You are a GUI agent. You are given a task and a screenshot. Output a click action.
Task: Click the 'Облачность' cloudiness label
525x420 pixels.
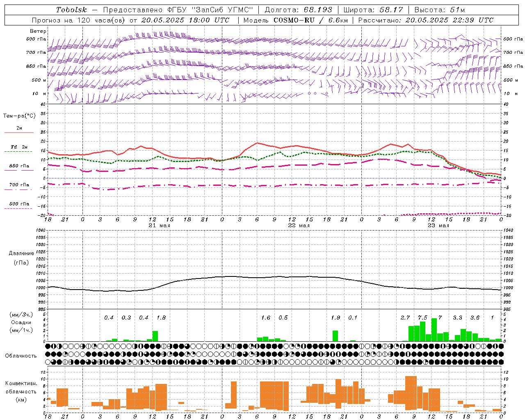pos(21,356)
